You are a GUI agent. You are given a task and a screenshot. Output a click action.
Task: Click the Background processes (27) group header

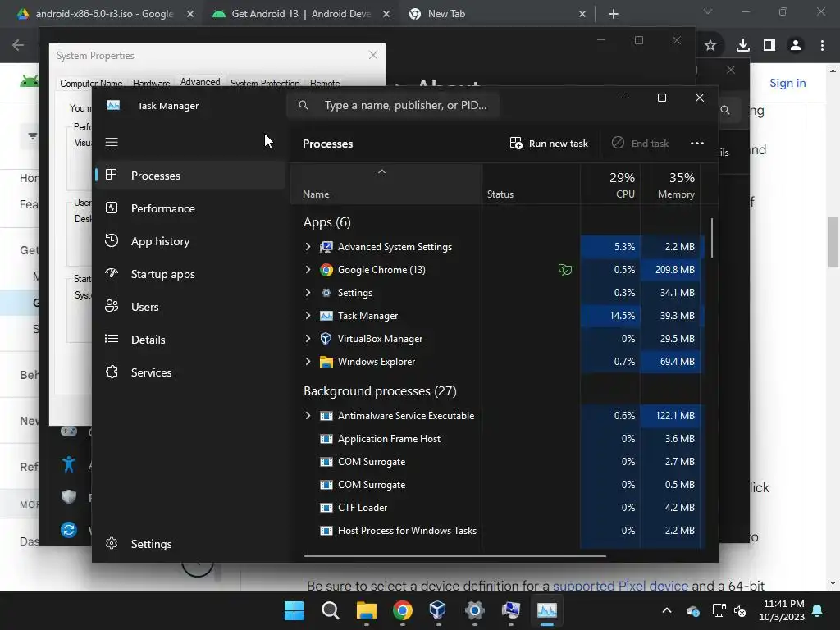pyautogui.click(x=380, y=391)
